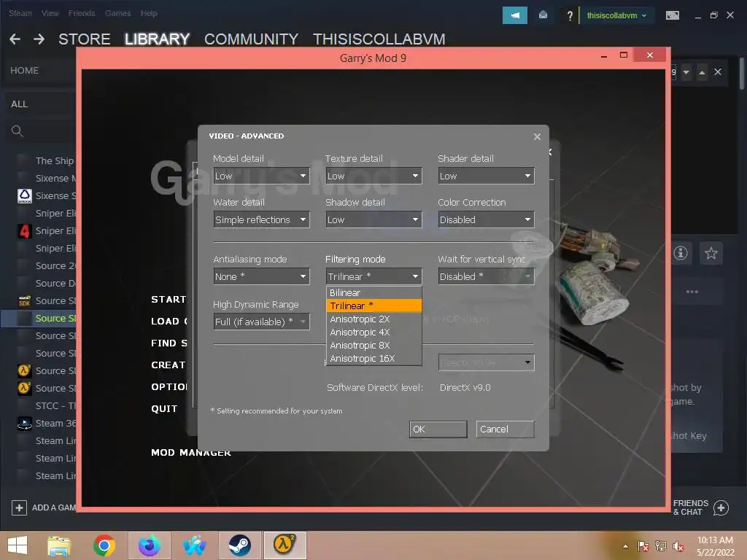
Task: Select Anisotropic 16X filtering option
Action: (374, 359)
